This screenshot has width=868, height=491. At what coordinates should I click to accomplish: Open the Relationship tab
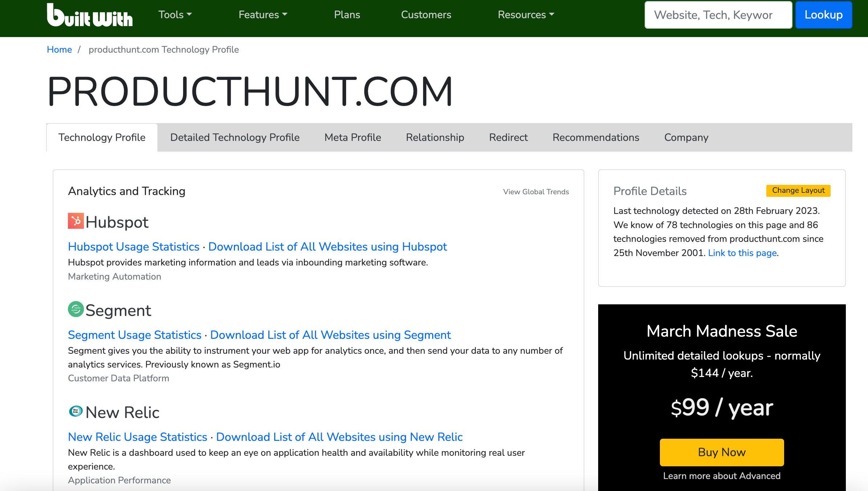[x=435, y=138]
